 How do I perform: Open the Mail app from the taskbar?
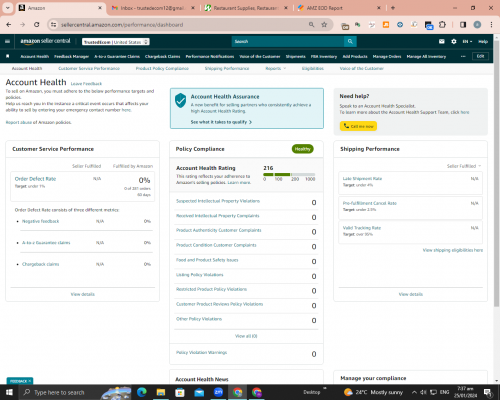point(199,392)
